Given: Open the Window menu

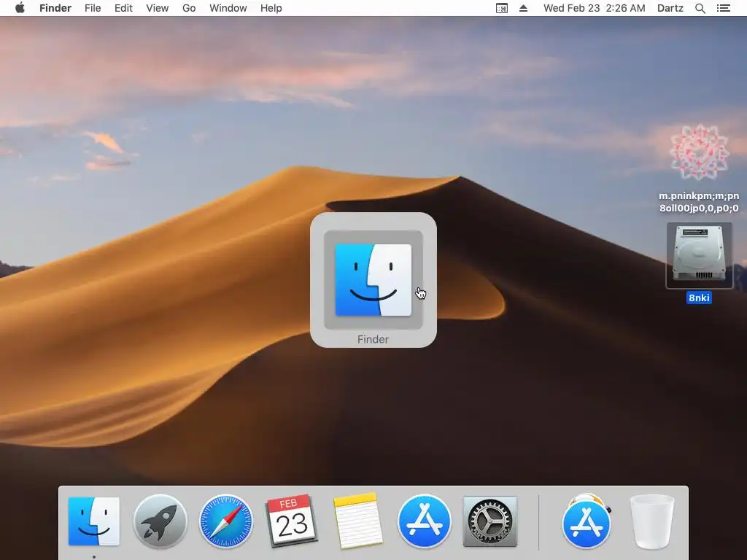Looking at the screenshot, I should coord(228,8).
